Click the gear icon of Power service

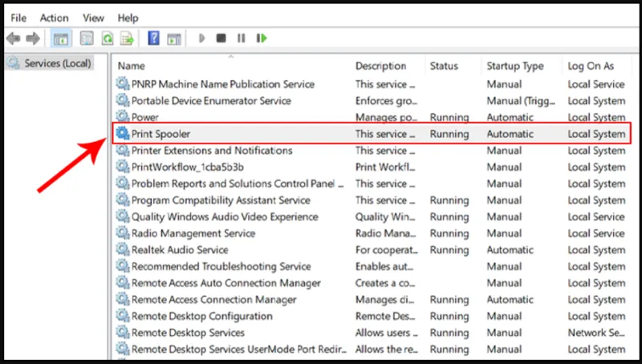pos(123,116)
